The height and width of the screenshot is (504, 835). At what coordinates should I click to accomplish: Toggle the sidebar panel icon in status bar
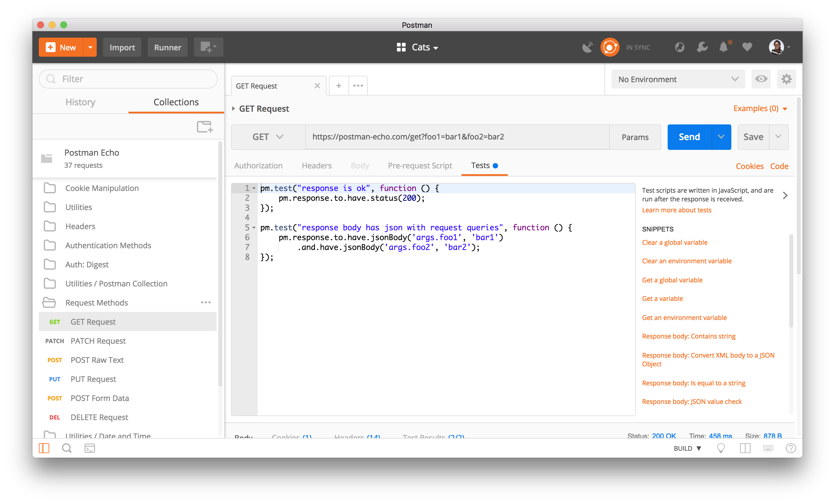click(x=44, y=448)
